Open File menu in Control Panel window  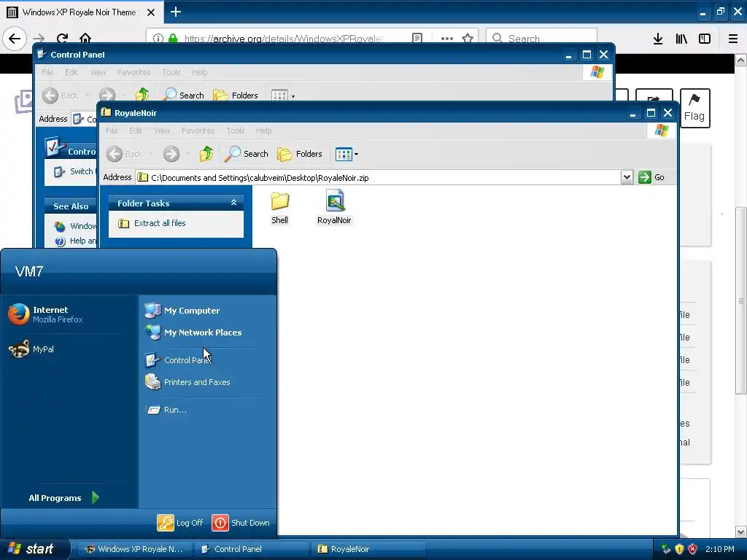[47, 72]
